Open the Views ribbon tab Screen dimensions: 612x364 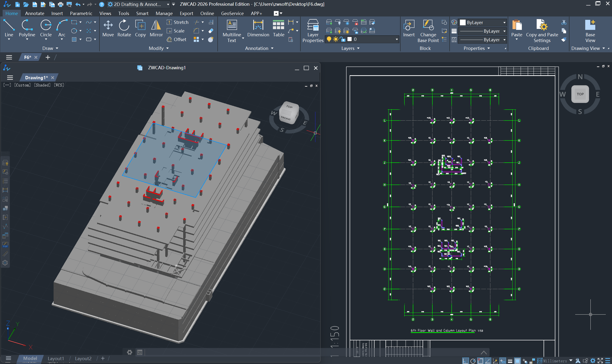click(x=105, y=13)
